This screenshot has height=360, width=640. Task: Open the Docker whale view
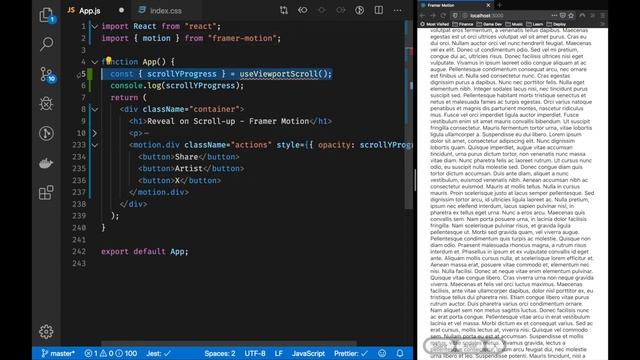[46, 163]
